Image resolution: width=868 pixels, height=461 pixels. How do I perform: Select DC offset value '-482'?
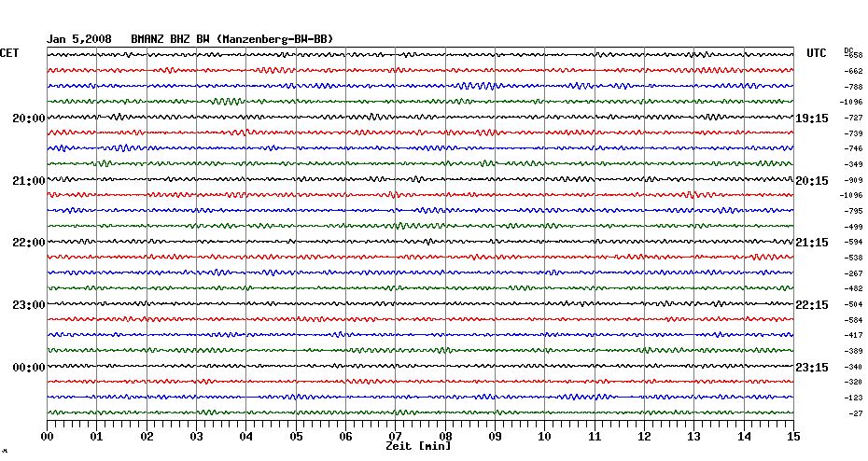(853, 289)
